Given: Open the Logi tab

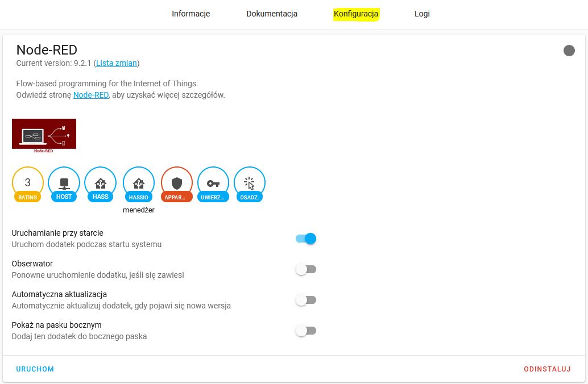Looking at the screenshot, I should click(x=422, y=14).
